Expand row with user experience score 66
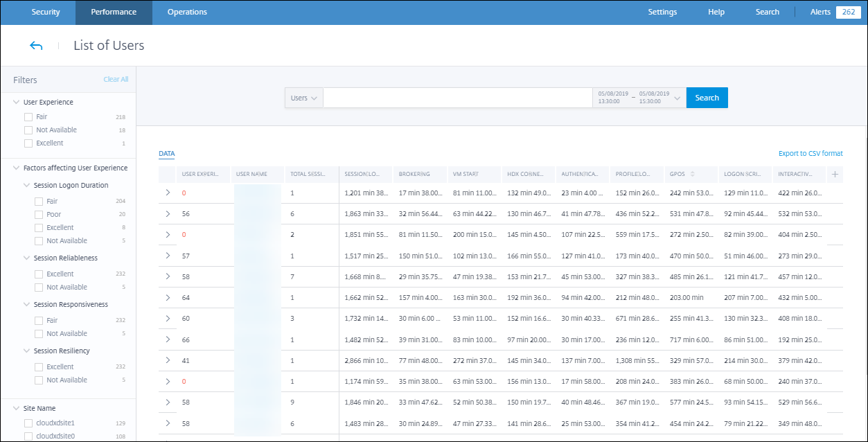Screen dimensions: 868x442 point(168,339)
